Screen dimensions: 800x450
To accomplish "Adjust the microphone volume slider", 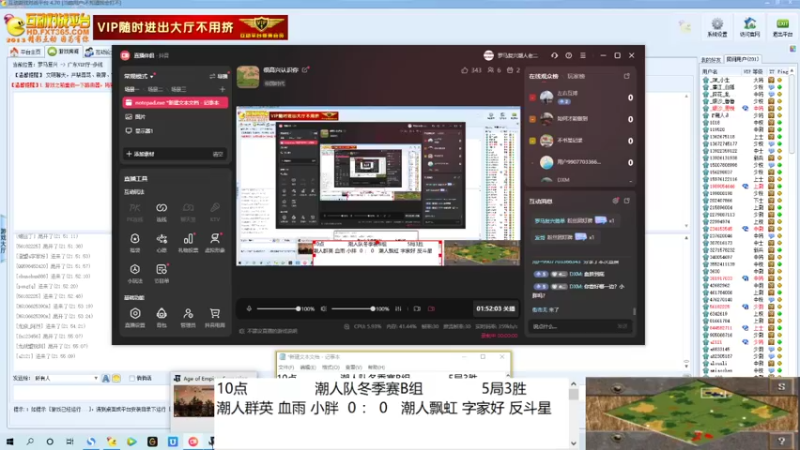I will tap(278, 309).
